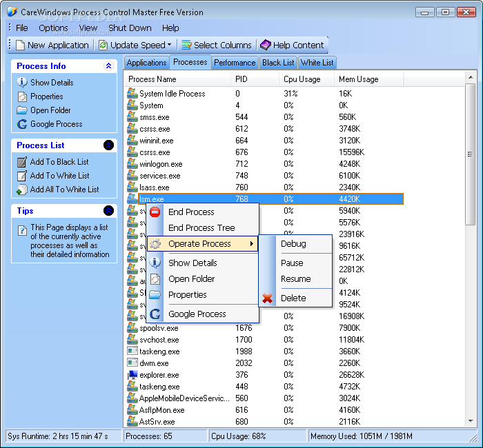
Task: Sort by the Process Name column header
Action: point(178,79)
